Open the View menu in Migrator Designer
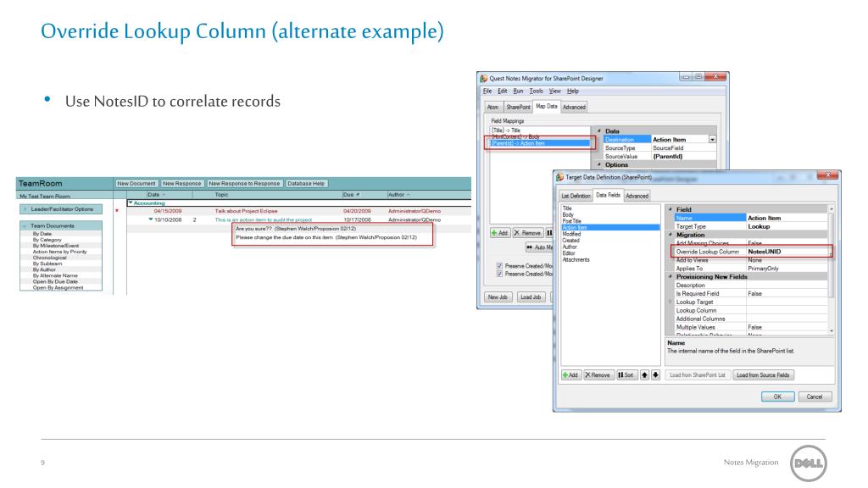The height and width of the screenshot is (488, 868). (x=554, y=91)
